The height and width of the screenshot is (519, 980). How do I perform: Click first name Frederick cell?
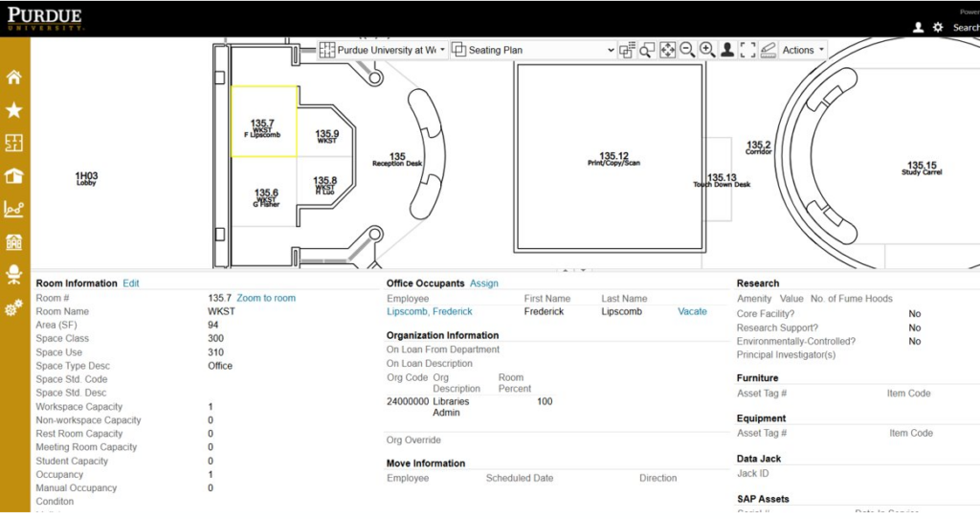click(x=544, y=311)
